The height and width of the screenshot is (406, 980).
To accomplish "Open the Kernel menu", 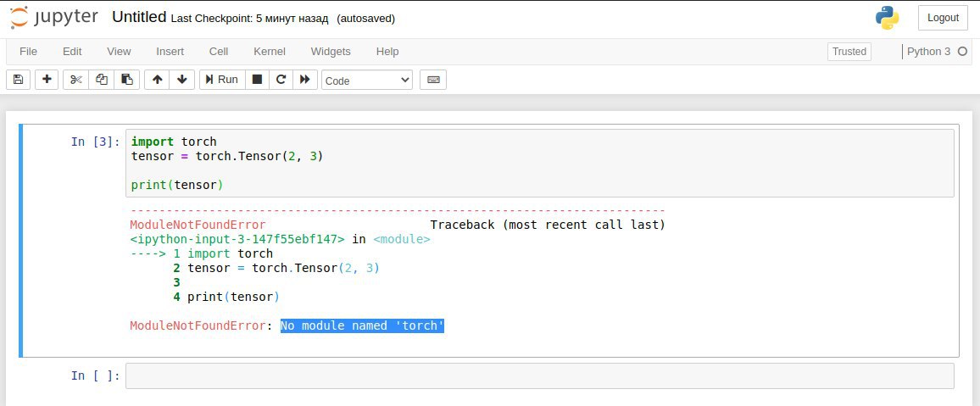I will (270, 51).
